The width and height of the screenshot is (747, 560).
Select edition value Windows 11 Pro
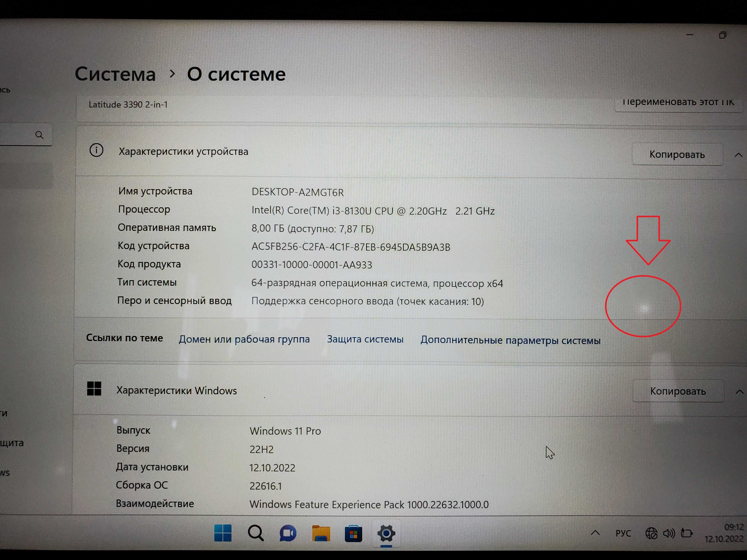point(285,431)
